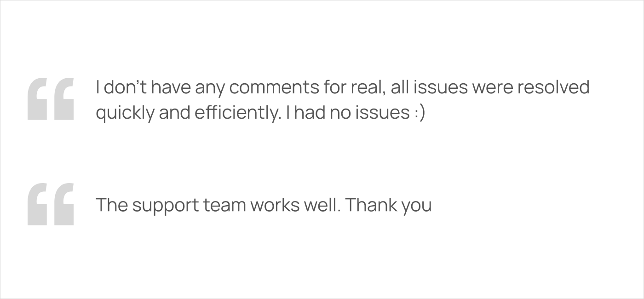The width and height of the screenshot is (644, 299).
Task: Click the quotation mark icon beside the second testimonial
Action: [51, 204]
